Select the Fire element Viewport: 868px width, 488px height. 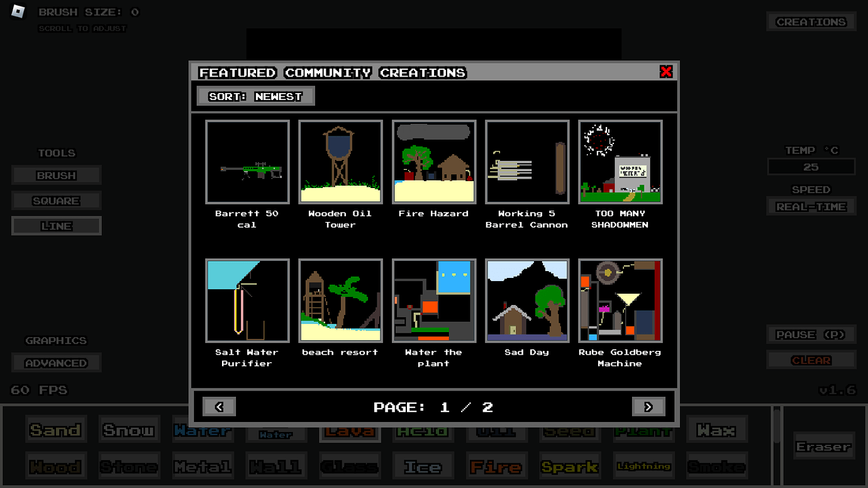[x=497, y=466]
